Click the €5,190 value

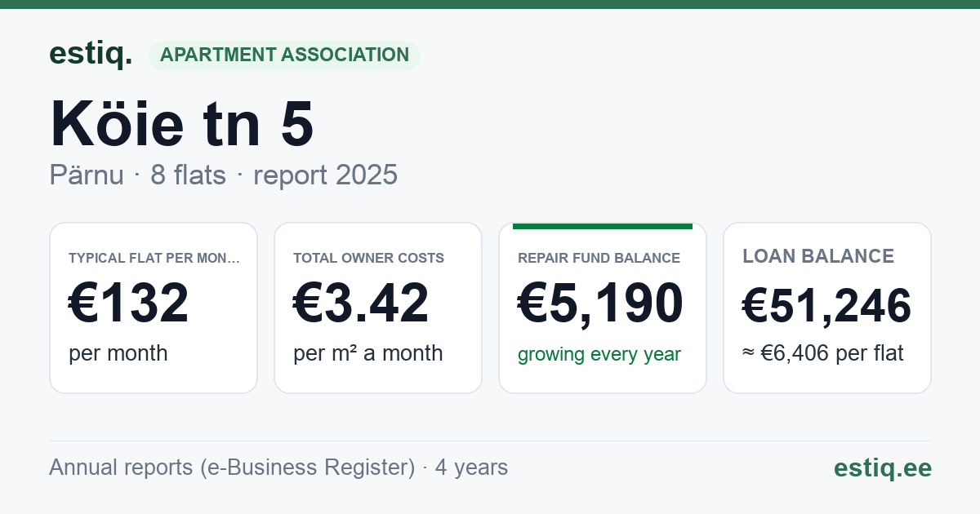pyautogui.click(x=600, y=303)
